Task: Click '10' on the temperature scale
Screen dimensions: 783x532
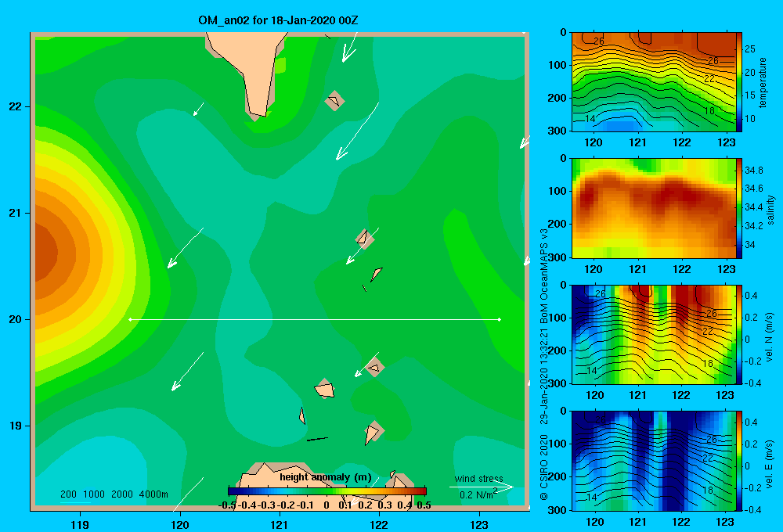Action: [750, 119]
